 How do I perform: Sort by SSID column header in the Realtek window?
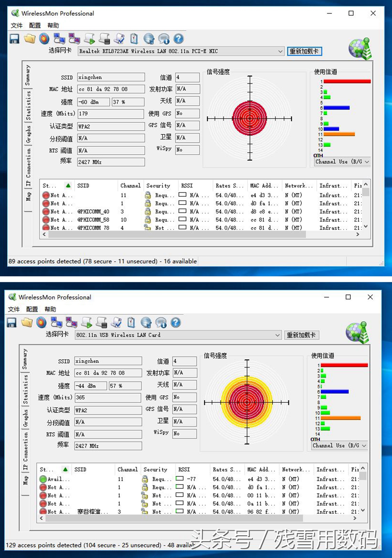(96, 186)
